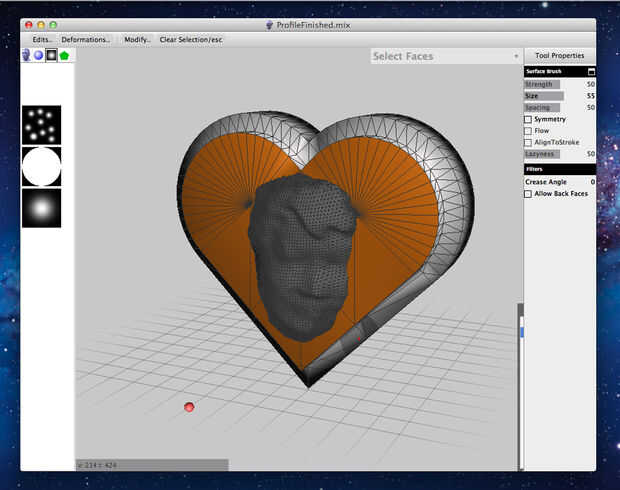This screenshot has height=490, width=620.
Task: Open the Select Faces dropdown
Action: 446,56
